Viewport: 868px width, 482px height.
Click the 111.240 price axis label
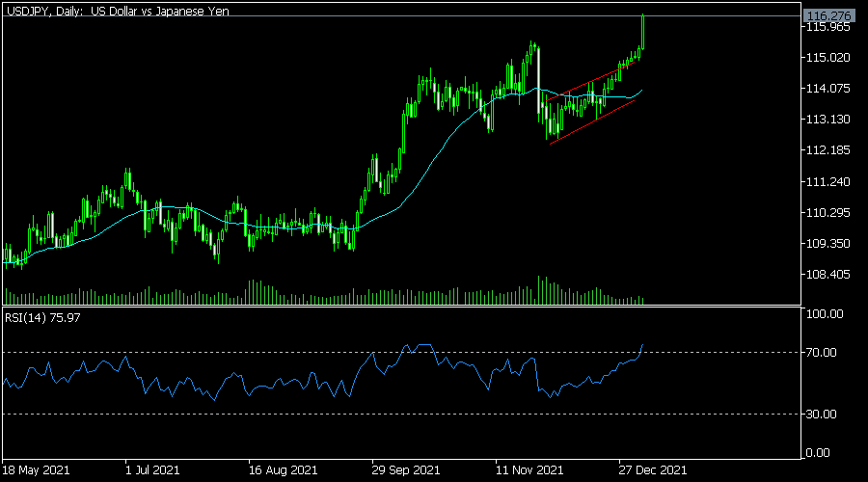pyautogui.click(x=828, y=182)
